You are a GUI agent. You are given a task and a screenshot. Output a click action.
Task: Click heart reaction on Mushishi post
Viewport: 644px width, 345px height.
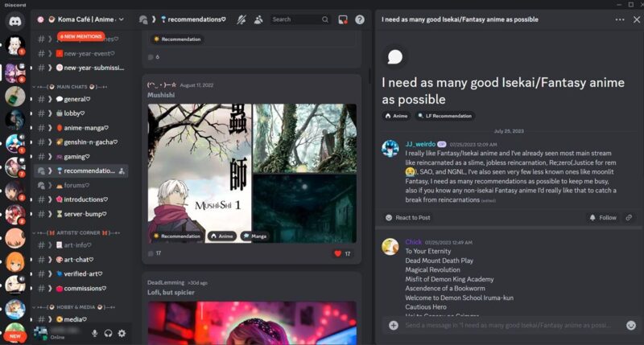coord(343,253)
